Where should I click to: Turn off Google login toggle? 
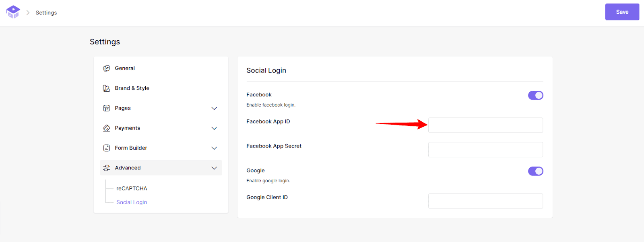click(x=535, y=171)
